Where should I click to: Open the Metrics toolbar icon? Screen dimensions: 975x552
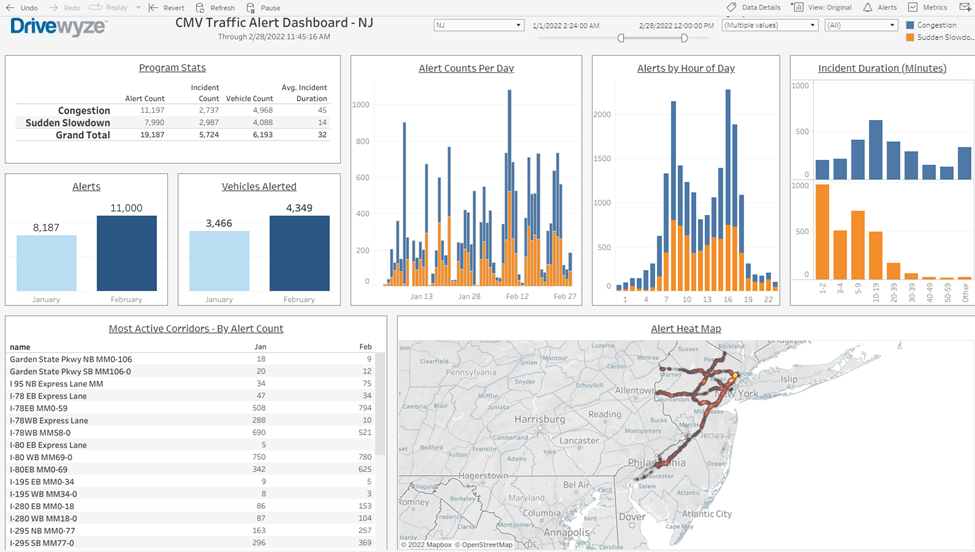913,7
